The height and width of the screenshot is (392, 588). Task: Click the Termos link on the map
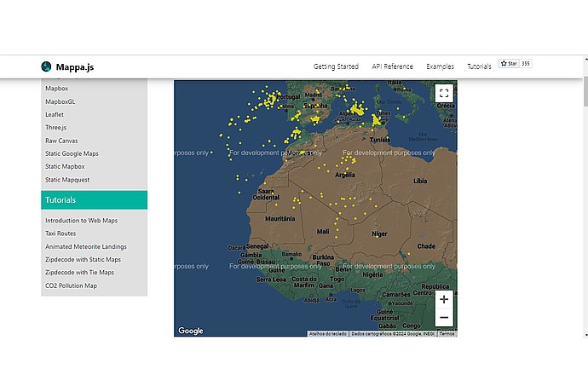447,333
